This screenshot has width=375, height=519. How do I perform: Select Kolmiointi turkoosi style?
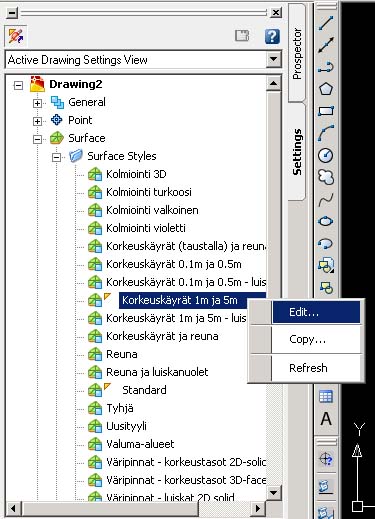(149, 192)
